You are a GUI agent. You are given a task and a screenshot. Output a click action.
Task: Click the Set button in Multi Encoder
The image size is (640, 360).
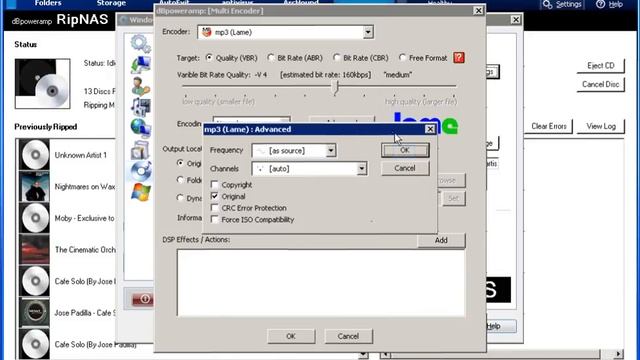point(453,198)
